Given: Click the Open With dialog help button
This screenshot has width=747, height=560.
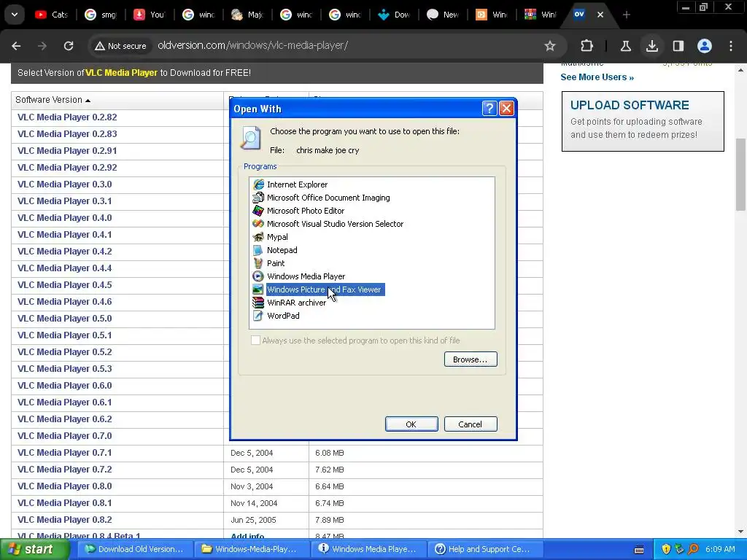Looking at the screenshot, I should (x=489, y=109).
